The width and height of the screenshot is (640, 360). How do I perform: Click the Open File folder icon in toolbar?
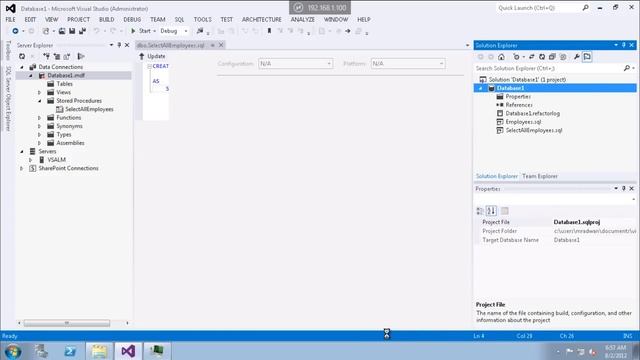click(62, 31)
